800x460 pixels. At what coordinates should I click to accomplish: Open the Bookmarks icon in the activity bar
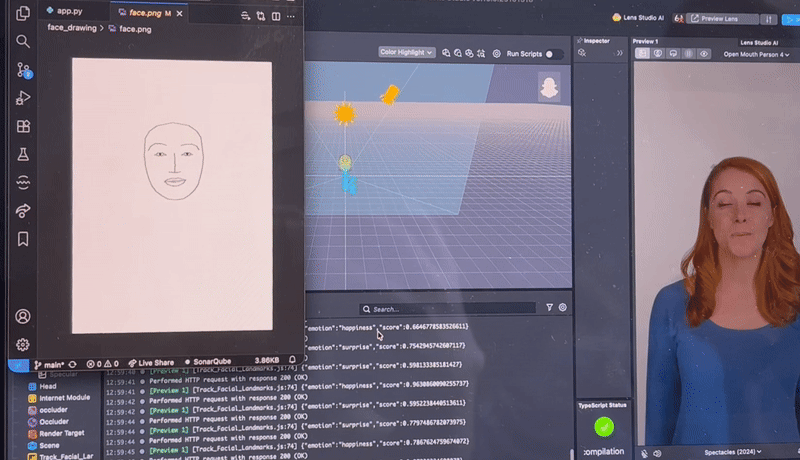coord(23,239)
